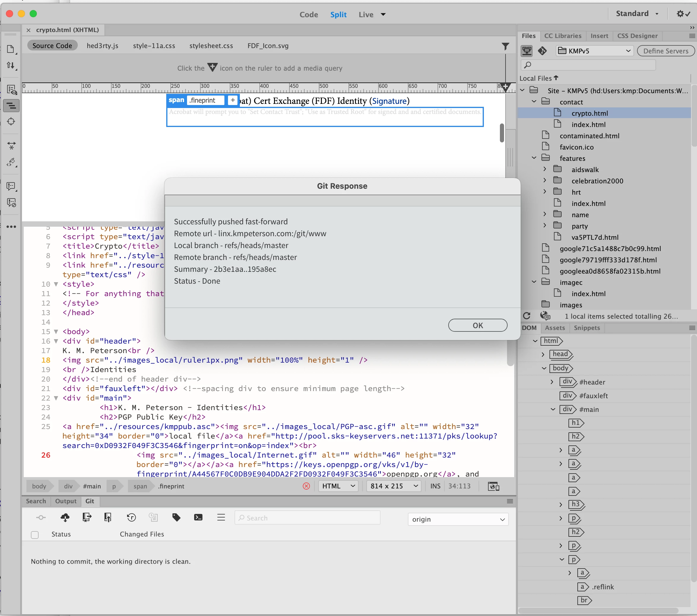This screenshot has height=616, width=697.
Task: Open the origin remote dropdown
Action: 458,519
